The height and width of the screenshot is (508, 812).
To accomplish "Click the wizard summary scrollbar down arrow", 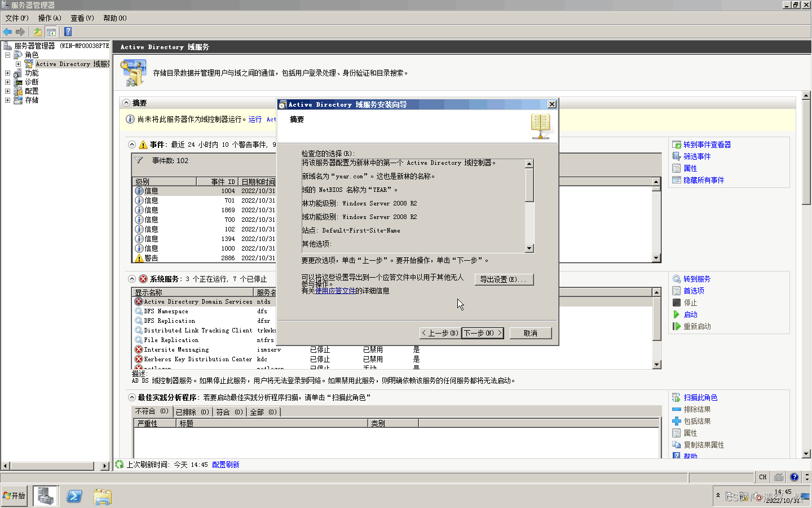I will pyautogui.click(x=529, y=248).
